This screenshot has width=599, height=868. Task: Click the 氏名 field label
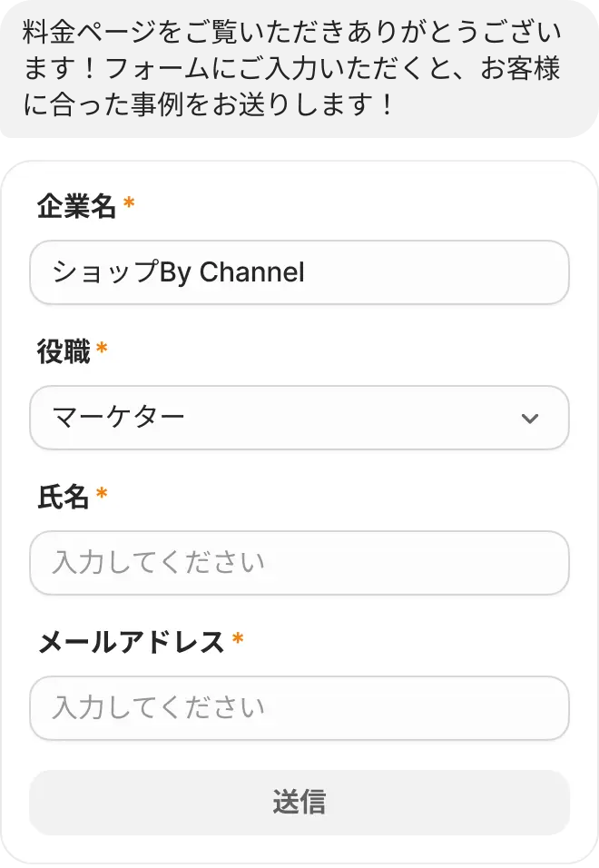[x=64, y=498]
